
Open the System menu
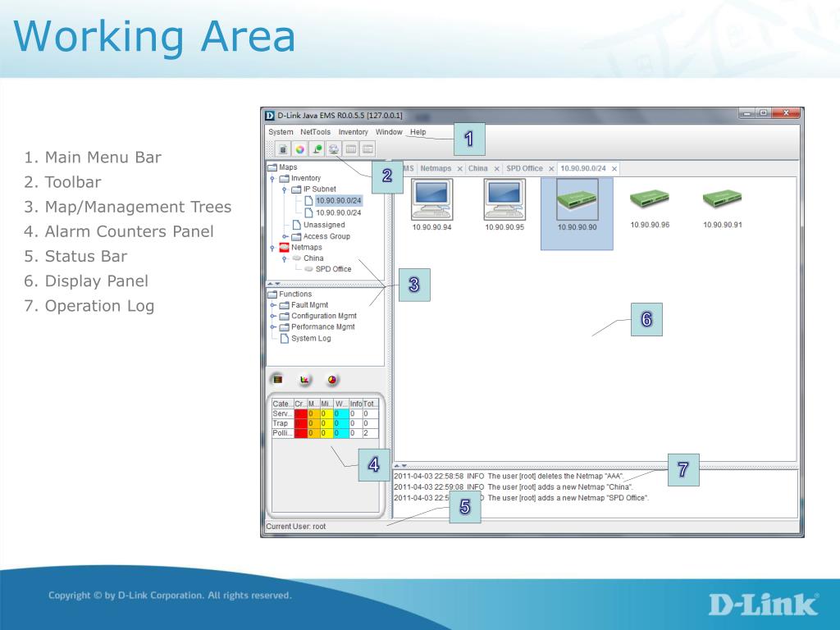281,132
